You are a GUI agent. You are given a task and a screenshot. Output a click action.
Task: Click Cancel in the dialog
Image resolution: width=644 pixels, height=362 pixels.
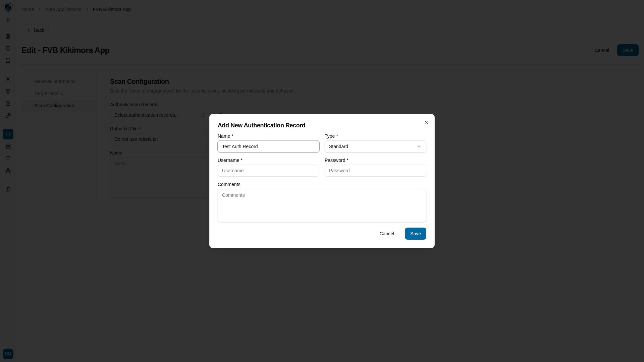coord(387,234)
